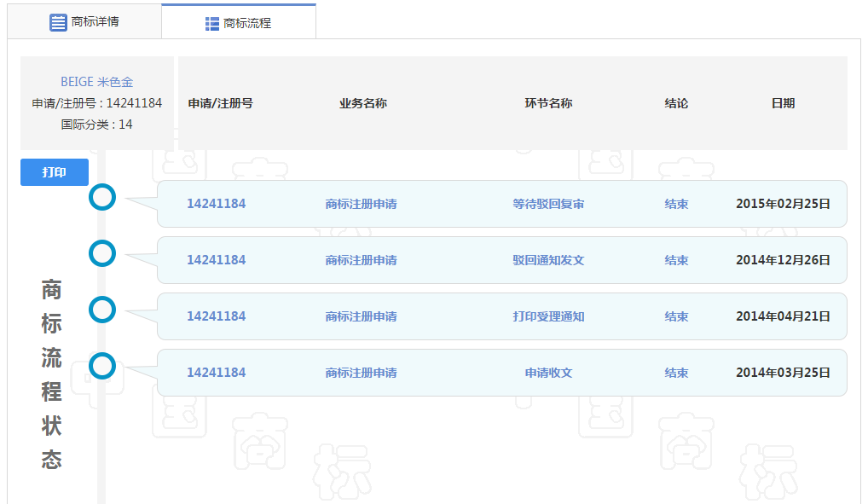Viewport: 868px width, 504px height.
Task: Click the date 2014年12月26日
Action: (x=783, y=260)
